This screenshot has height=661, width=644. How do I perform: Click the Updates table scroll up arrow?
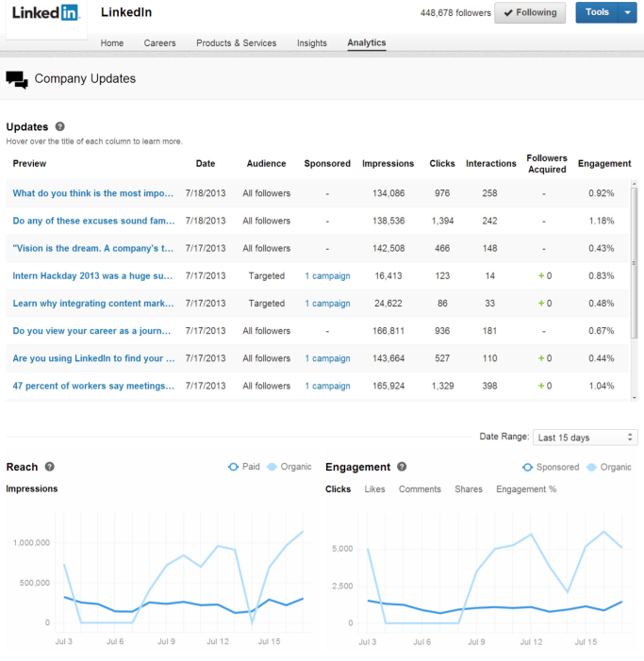coord(634,183)
